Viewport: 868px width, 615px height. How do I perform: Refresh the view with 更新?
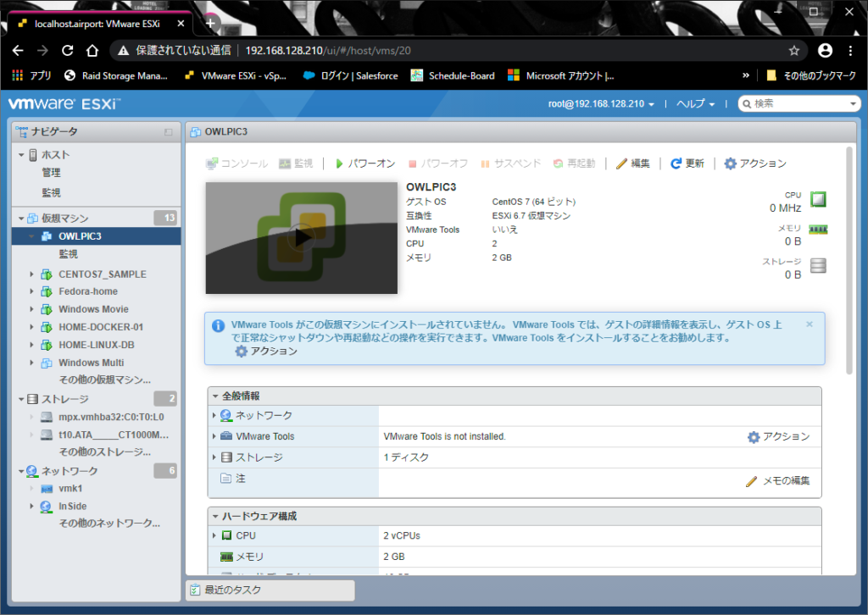point(687,163)
